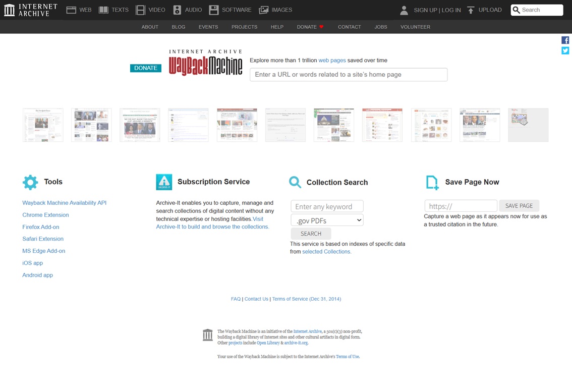Image resolution: width=572 pixels, height=392 pixels.
Task: Open the Web section icon
Action: point(71,10)
